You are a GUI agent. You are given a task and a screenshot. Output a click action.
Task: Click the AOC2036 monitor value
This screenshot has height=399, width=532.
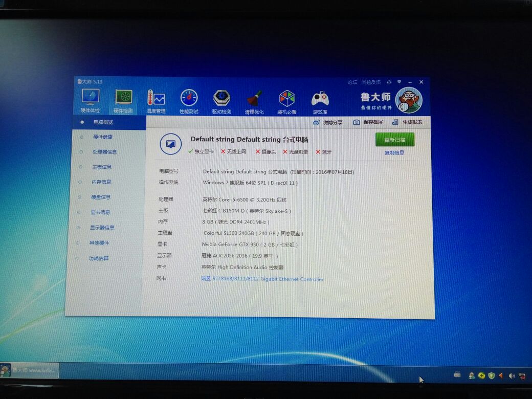[x=239, y=256]
